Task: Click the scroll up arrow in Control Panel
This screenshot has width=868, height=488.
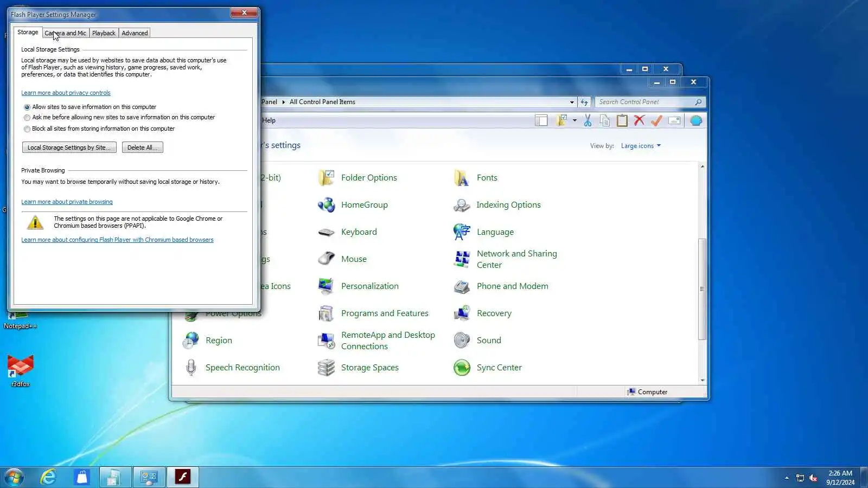Action: point(702,166)
